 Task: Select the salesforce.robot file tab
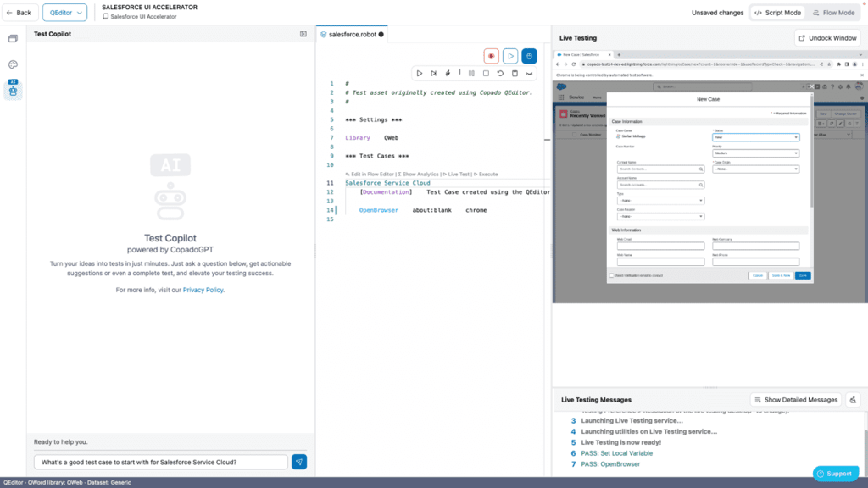(x=352, y=34)
